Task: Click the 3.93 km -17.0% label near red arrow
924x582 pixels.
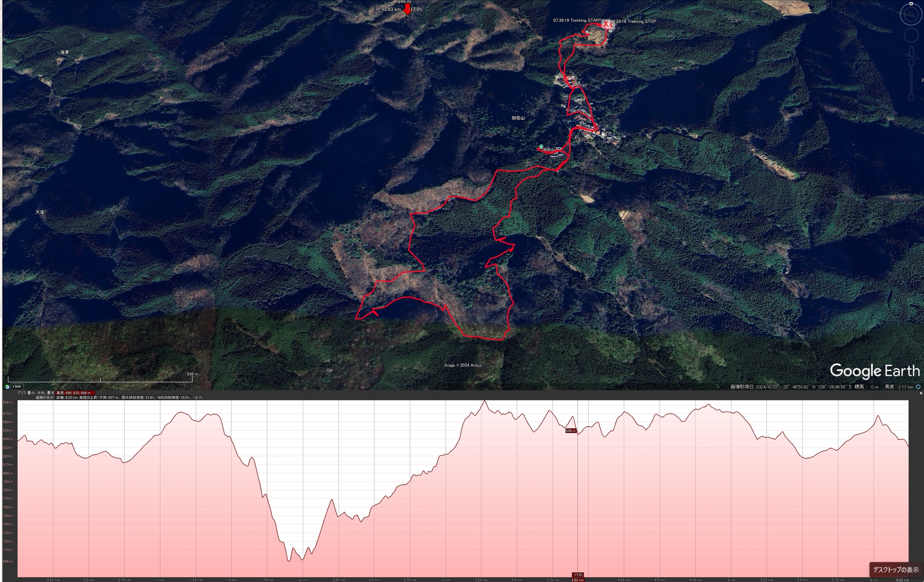Action: (x=403, y=9)
